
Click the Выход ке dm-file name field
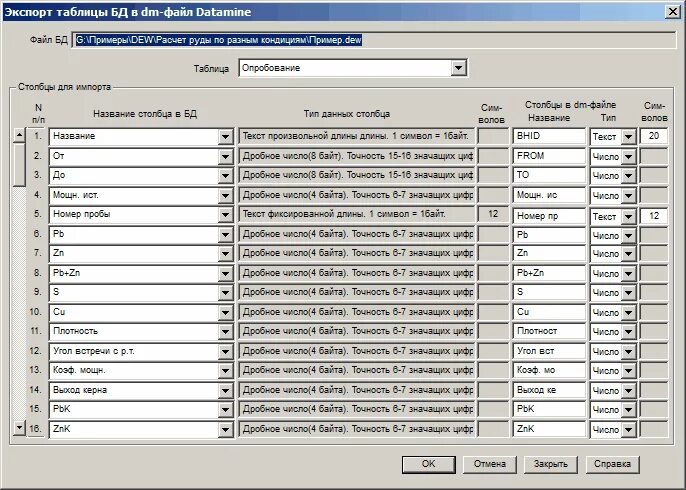[x=549, y=390]
